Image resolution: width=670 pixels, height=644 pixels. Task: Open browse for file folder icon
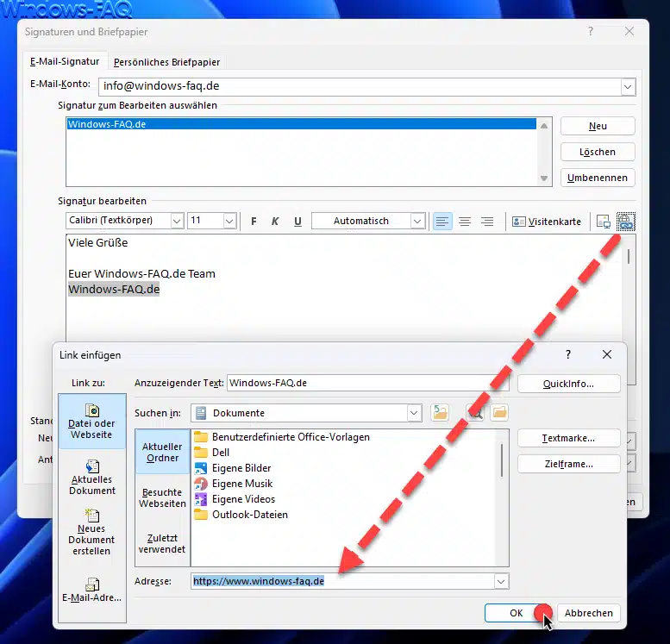tap(499, 412)
